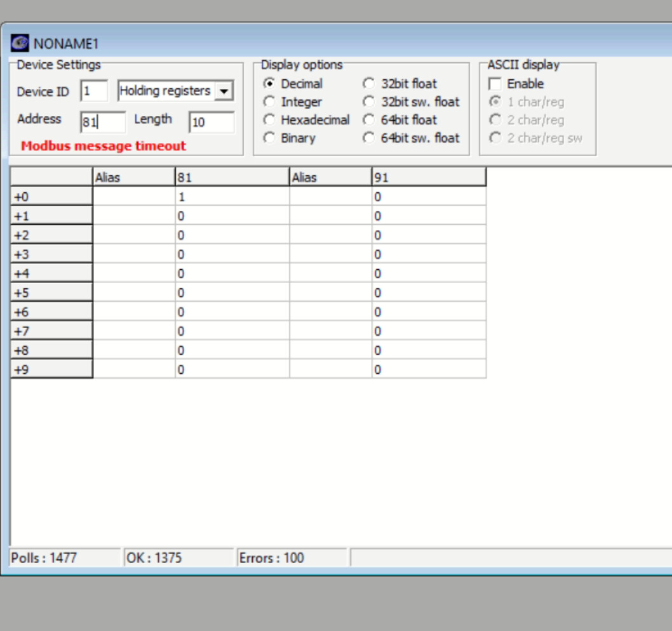Select the 32bit float option

click(x=369, y=84)
